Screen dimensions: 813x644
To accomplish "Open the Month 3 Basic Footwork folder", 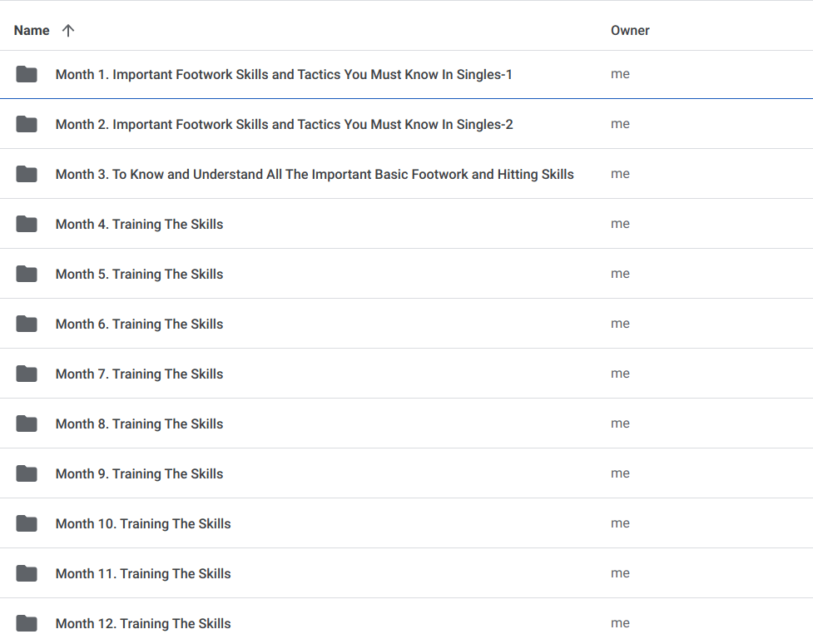I will [314, 174].
